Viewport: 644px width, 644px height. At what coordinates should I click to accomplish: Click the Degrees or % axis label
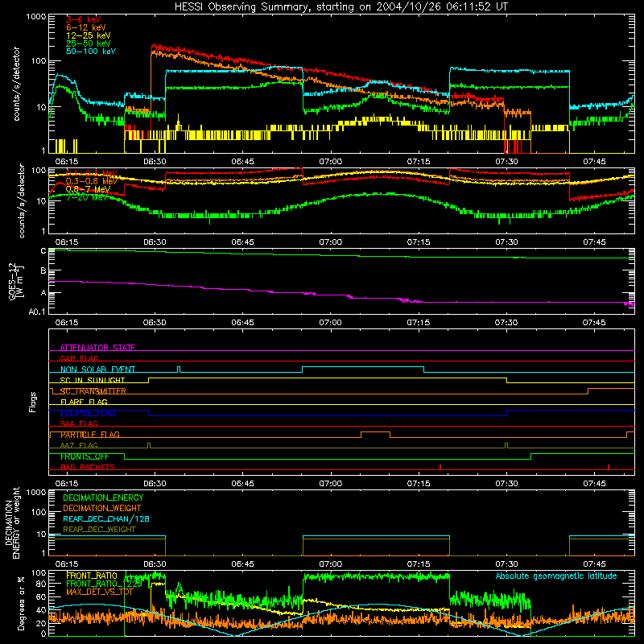21,603
